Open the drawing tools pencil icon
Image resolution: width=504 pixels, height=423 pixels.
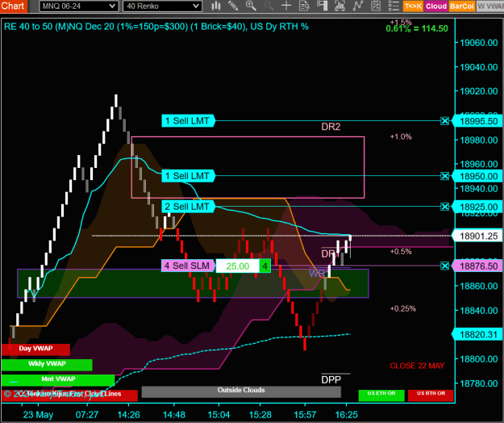click(x=233, y=6)
